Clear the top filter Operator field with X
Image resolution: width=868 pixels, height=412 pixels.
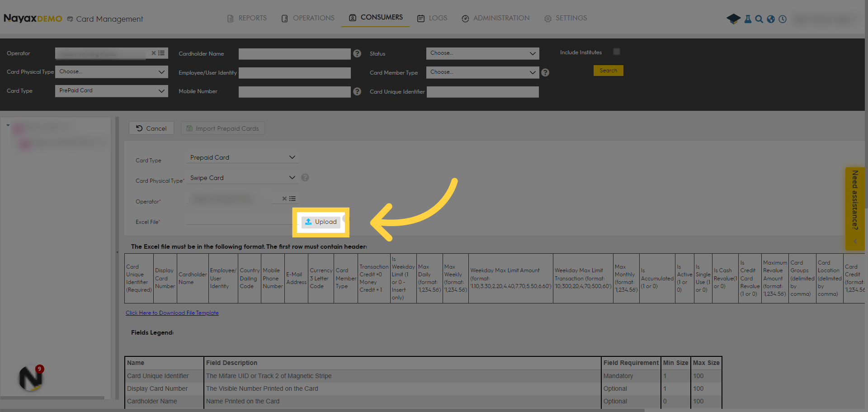[x=153, y=53]
